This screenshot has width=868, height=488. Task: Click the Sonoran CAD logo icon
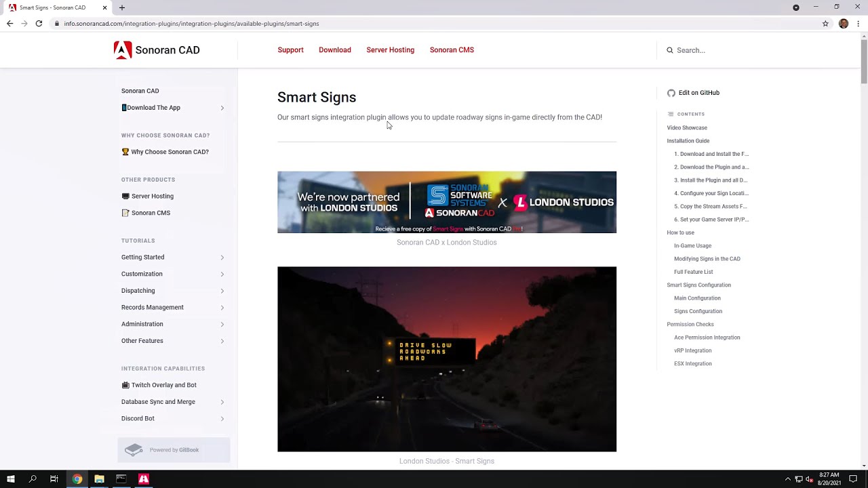pyautogui.click(x=123, y=50)
